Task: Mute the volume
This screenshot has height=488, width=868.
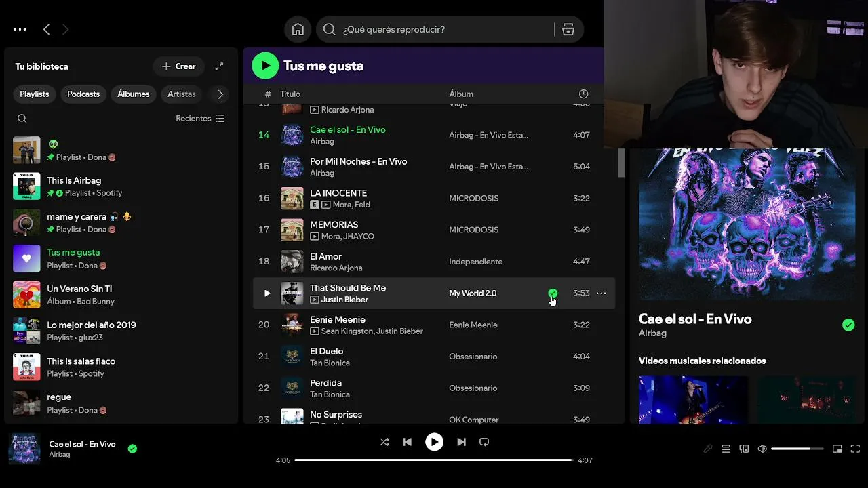Action: click(x=762, y=449)
